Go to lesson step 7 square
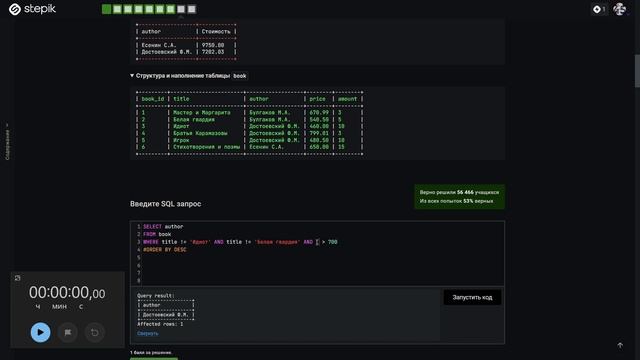640x360 pixels. click(x=170, y=9)
